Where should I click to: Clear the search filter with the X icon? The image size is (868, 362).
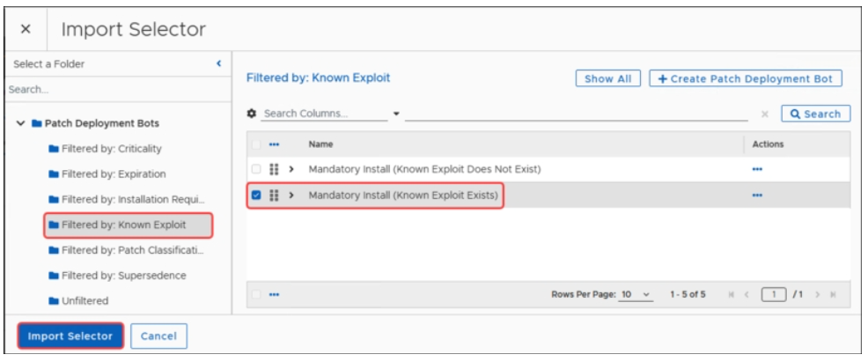click(x=764, y=114)
